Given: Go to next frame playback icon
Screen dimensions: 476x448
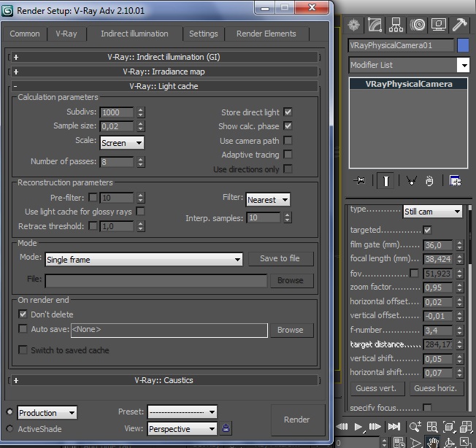Looking at the screenshot, I should coord(375,426).
